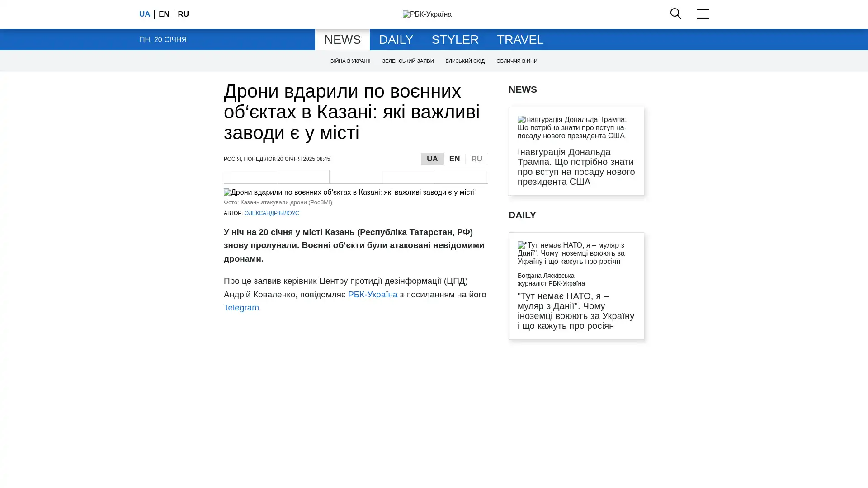Open Зеленський заяви topic link
This screenshot has height=488, width=868.
[x=407, y=61]
